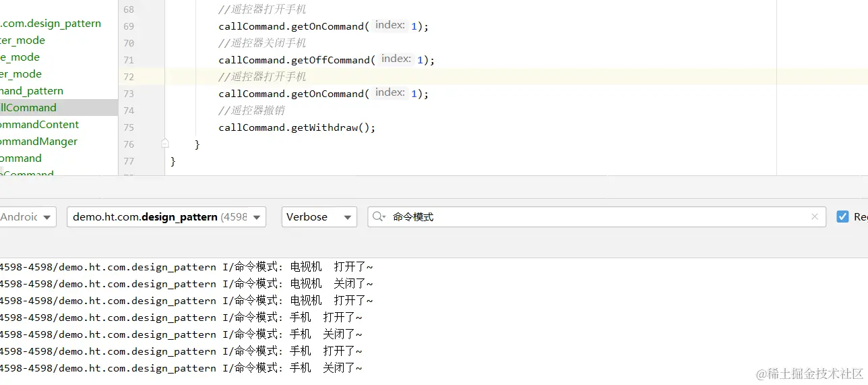Screen dimensions: 868x385
Task: Click the highlighted comment on line 72
Action: click(263, 77)
